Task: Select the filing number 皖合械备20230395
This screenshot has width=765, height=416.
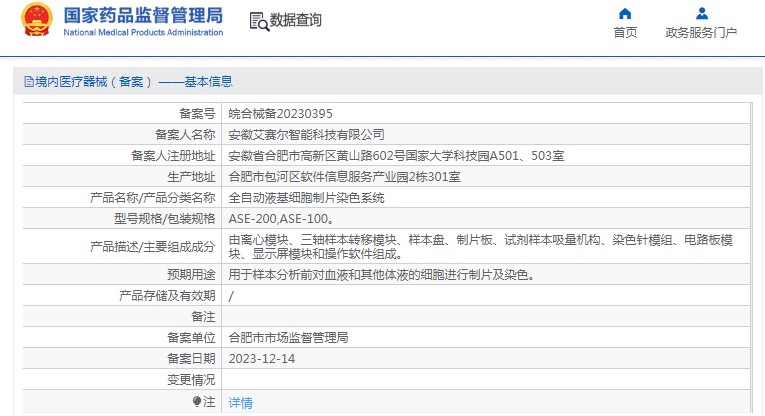Action: (x=281, y=114)
